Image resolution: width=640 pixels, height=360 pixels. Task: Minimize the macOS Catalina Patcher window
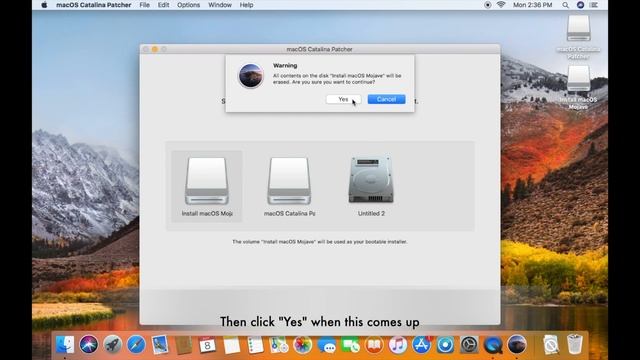pyautogui.click(x=155, y=49)
